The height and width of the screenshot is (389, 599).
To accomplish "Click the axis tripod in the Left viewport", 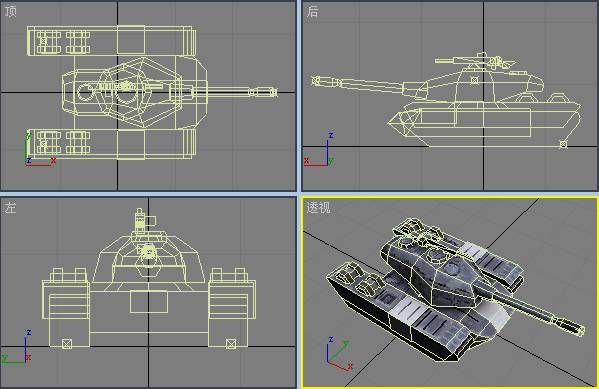I will coord(17,348).
